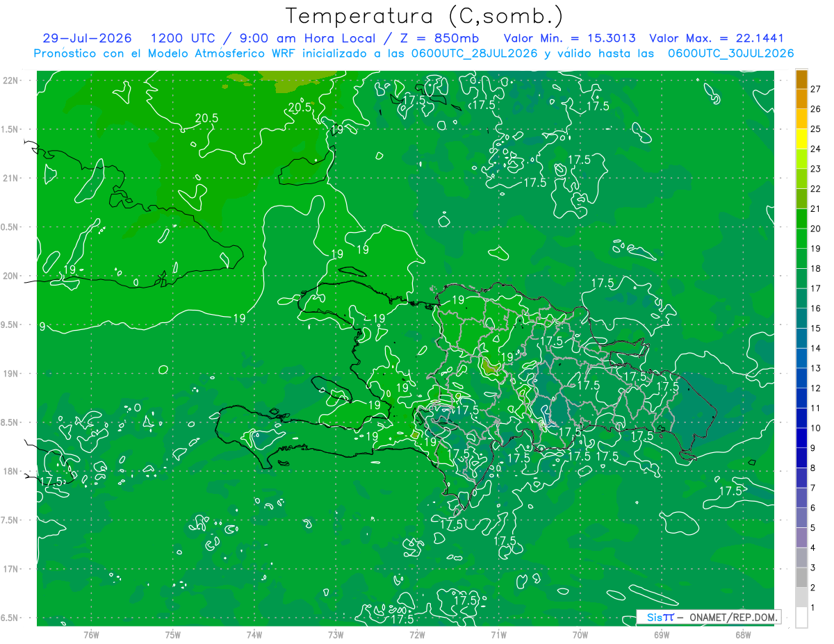Click the '17N' latitude axis label
834x644 pixels.
point(10,569)
